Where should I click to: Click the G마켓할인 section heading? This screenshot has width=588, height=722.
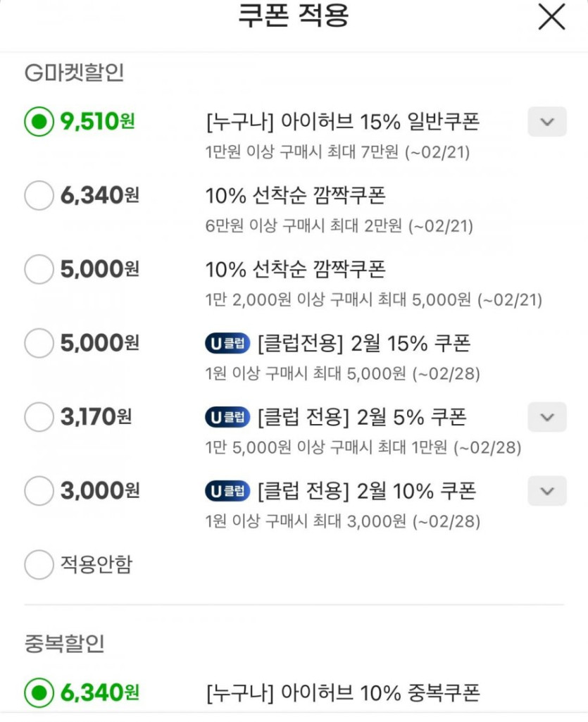pyautogui.click(x=74, y=73)
